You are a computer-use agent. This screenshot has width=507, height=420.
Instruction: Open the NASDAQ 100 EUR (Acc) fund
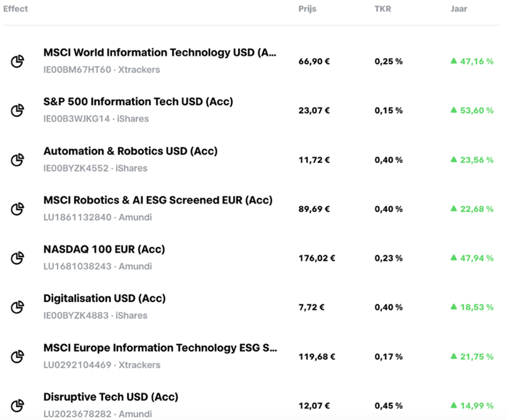[104, 250]
